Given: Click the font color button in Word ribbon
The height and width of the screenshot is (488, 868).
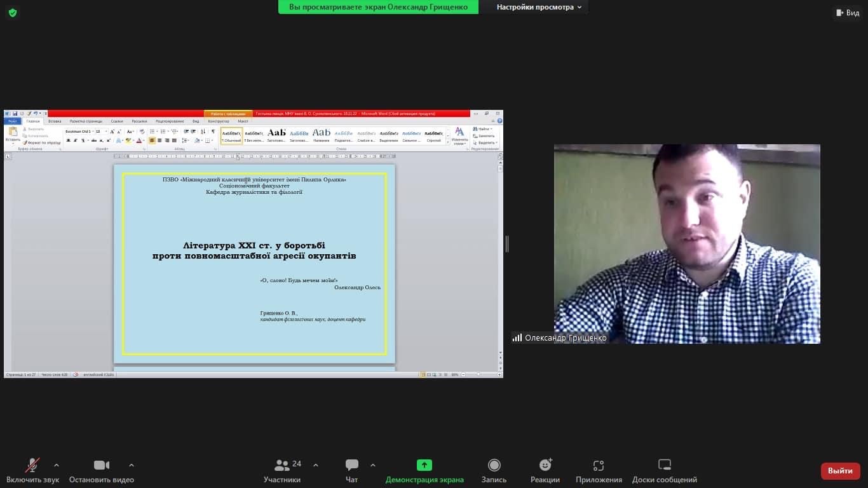Looking at the screenshot, I should (139, 140).
